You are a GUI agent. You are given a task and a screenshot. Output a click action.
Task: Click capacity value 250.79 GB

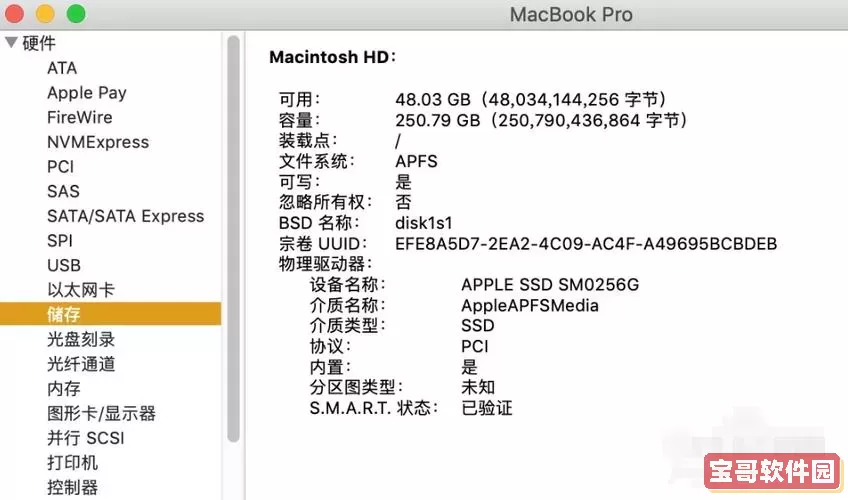click(541, 120)
